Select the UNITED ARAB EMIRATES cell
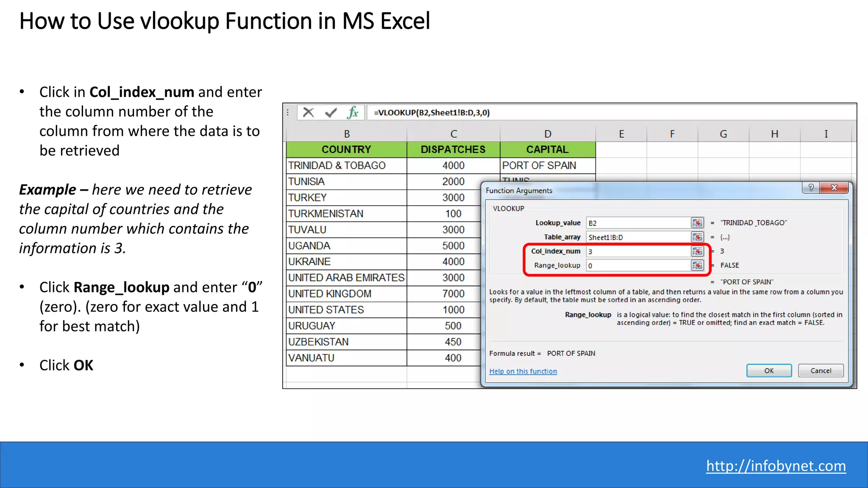868x488 pixels. coord(347,278)
